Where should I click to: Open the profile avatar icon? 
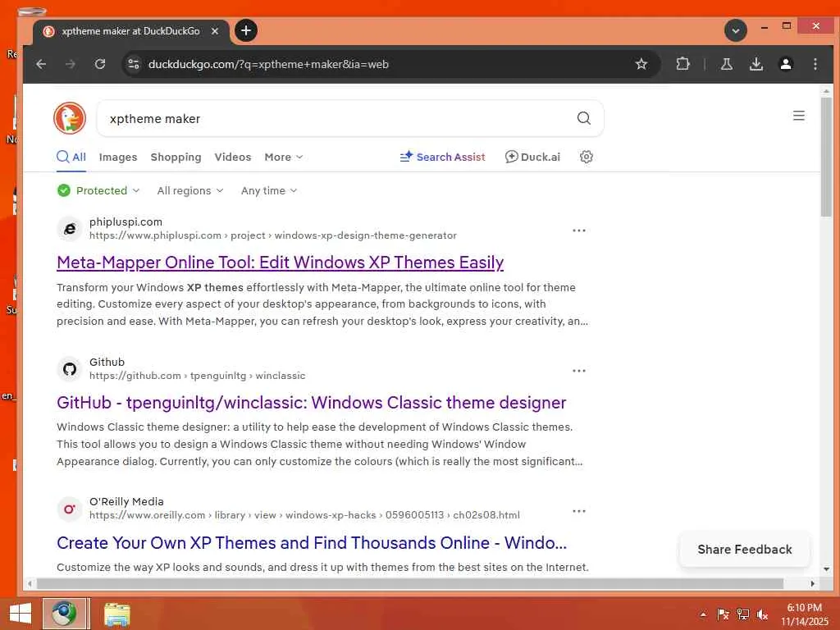click(x=785, y=64)
